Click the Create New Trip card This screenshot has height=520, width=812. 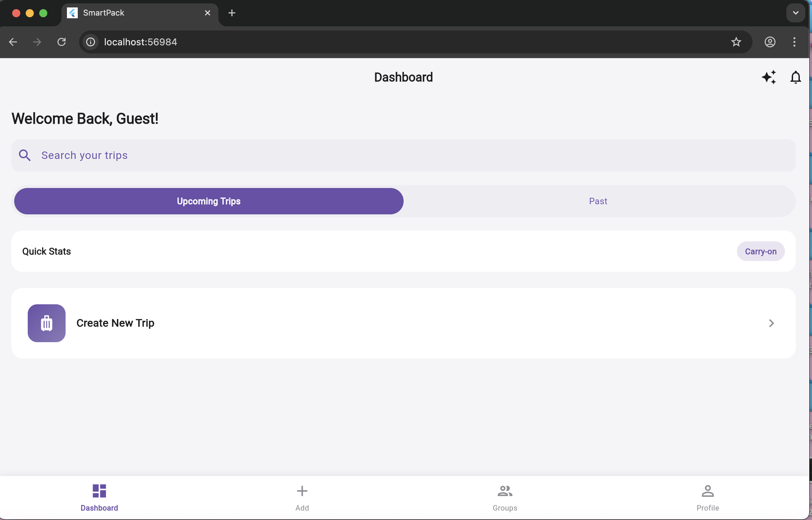403,323
